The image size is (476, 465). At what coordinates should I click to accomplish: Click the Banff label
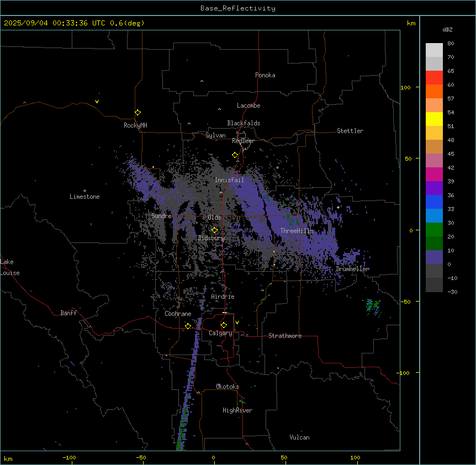tap(68, 313)
